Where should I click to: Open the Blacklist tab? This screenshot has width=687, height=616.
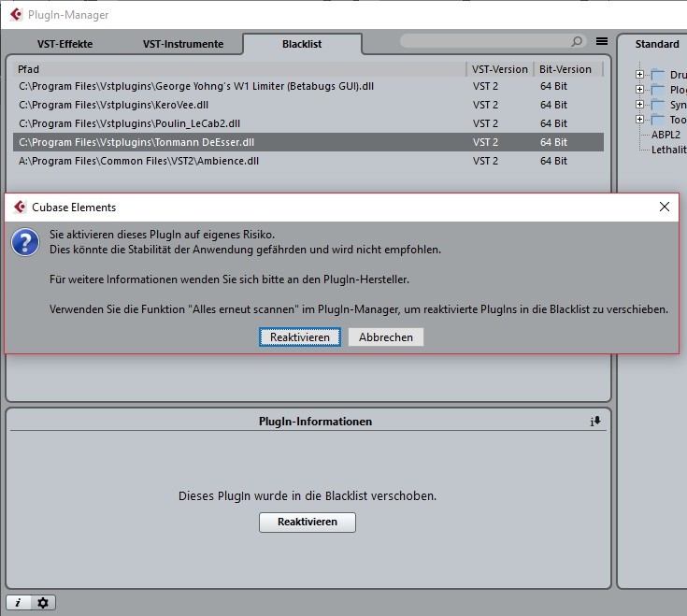pyautogui.click(x=302, y=44)
